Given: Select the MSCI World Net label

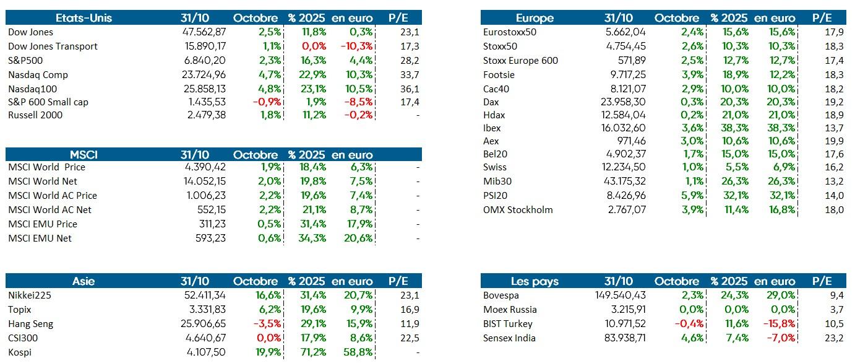Looking at the screenshot, I should (43, 181).
